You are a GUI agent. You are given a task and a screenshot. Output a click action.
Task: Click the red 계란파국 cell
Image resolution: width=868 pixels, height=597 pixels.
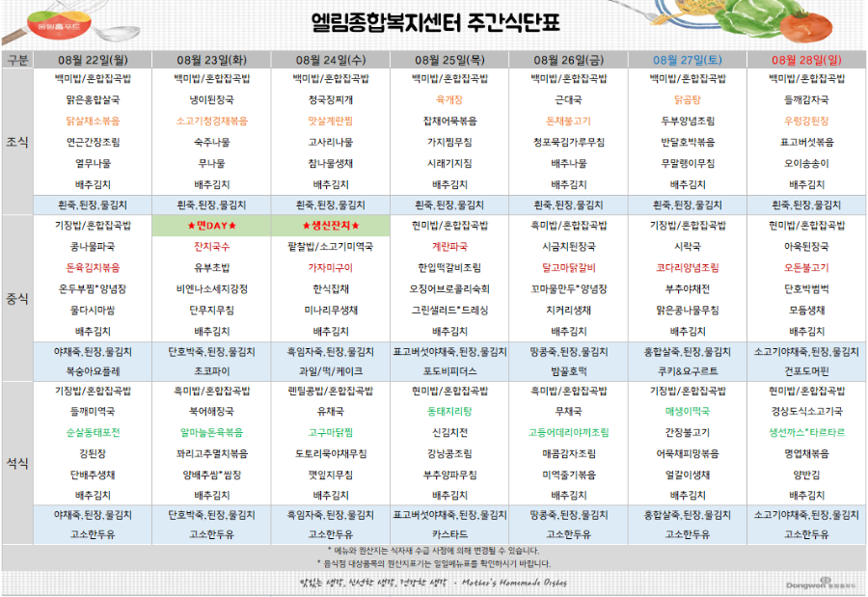click(449, 247)
